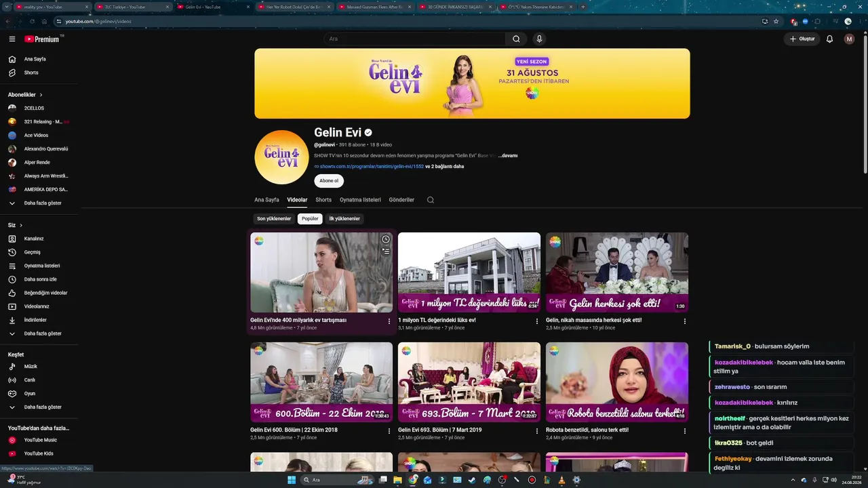
Task: Open the Abonelikler section arrow
Action: pyautogui.click(x=41, y=95)
